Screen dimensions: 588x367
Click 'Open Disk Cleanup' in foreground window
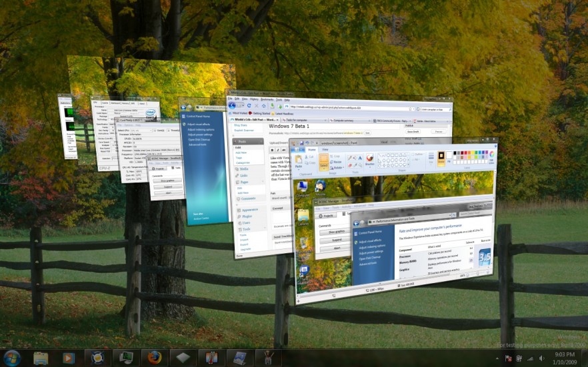[x=370, y=258]
